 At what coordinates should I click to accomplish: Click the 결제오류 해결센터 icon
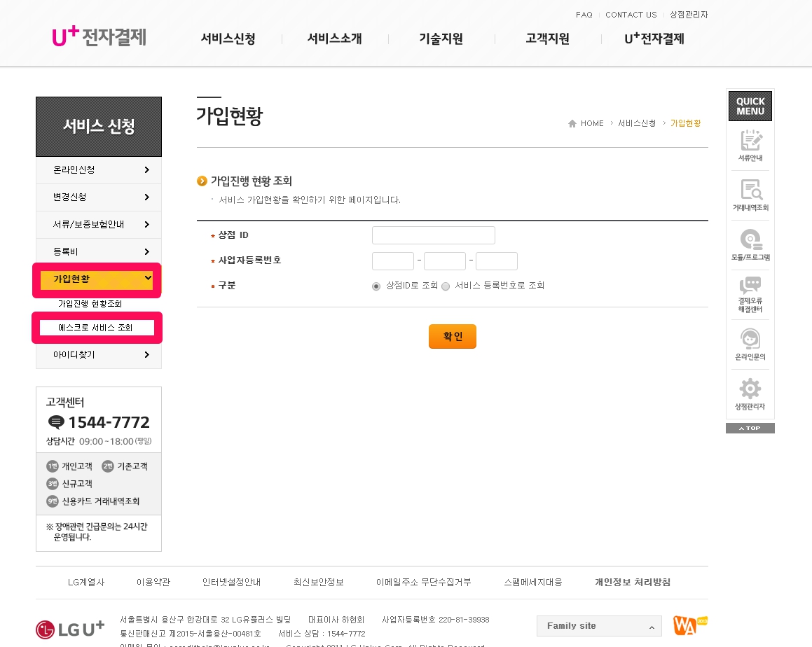click(x=750, y=287)
